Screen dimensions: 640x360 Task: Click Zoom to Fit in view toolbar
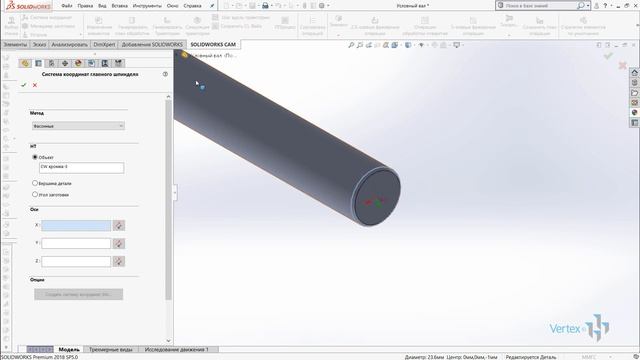point(351,45)
